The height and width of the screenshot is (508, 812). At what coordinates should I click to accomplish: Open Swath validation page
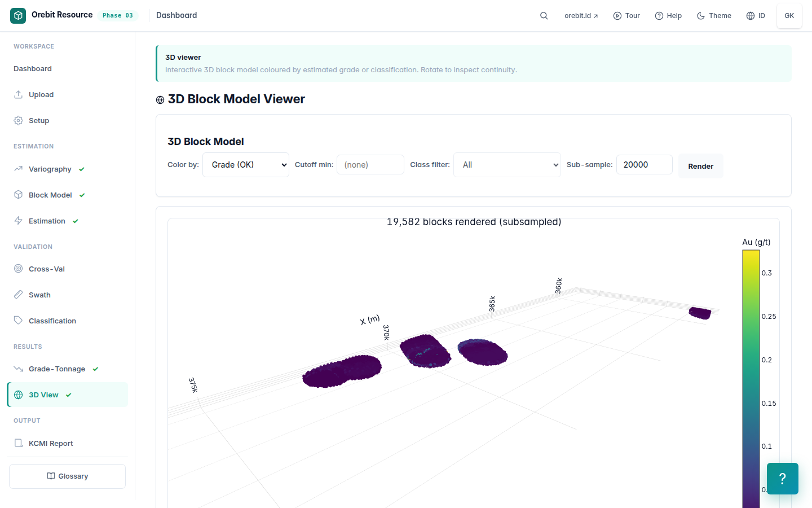pyautogui.click(x=68, y=295)
